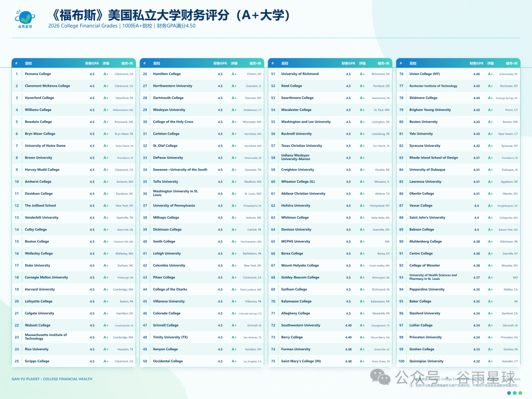Image resolution: width=532 pixels, height=399 pixels.
Task: Click footer GAN YU PLANET • COLLEGE FINANCIAL HEALTH
Action: click(52, 379)
